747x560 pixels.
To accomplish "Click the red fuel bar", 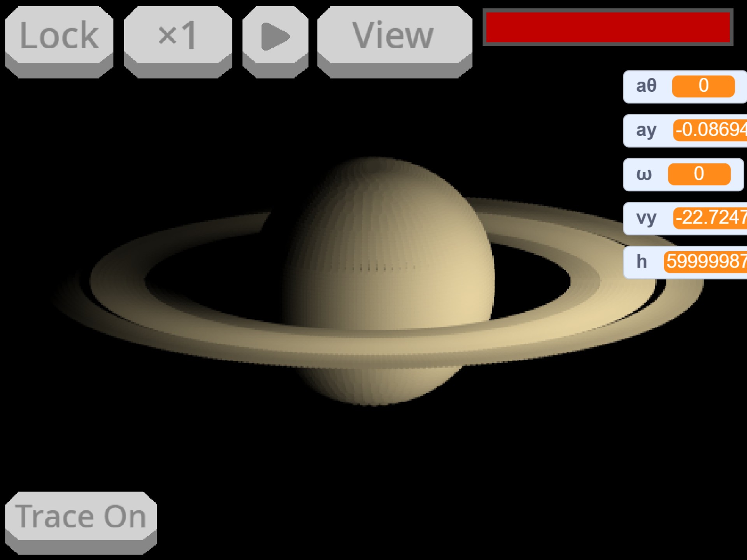I will (x=608, y=27).
